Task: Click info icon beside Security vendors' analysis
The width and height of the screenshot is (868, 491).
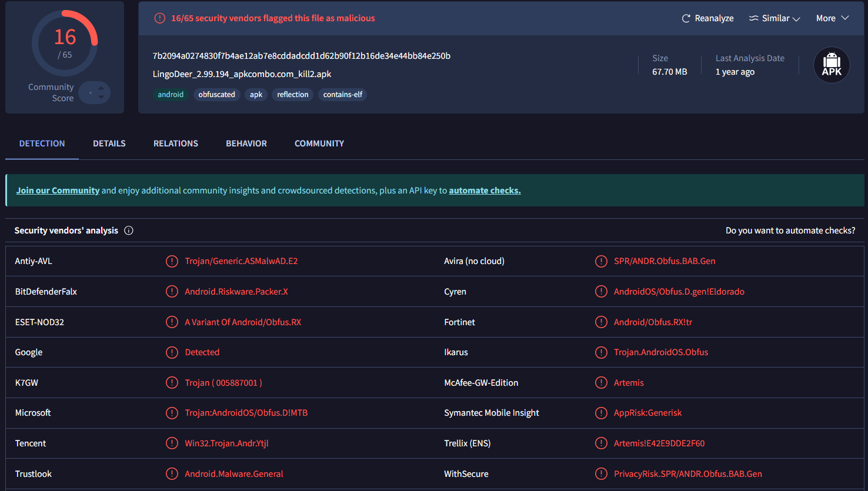Action: pos(129,231)
